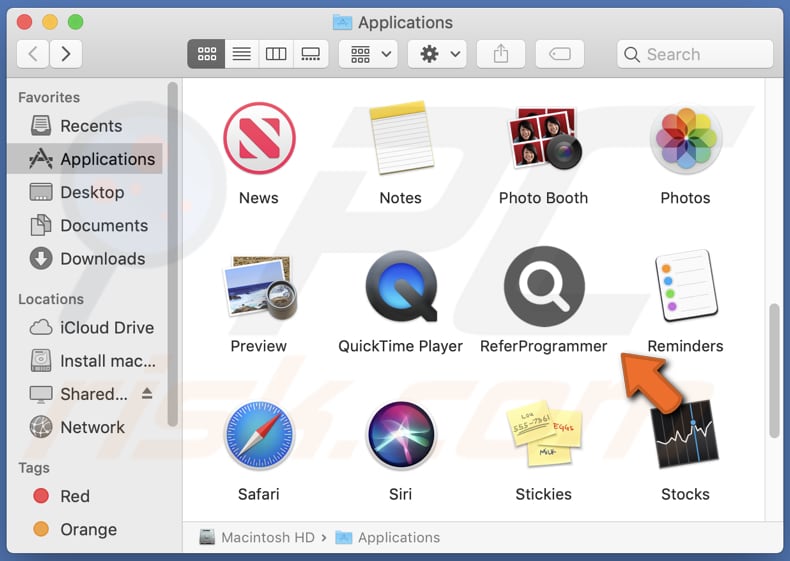Viewport: 790px width, 561px height.
Task: Switch to list view
Action: pos(242,54)
